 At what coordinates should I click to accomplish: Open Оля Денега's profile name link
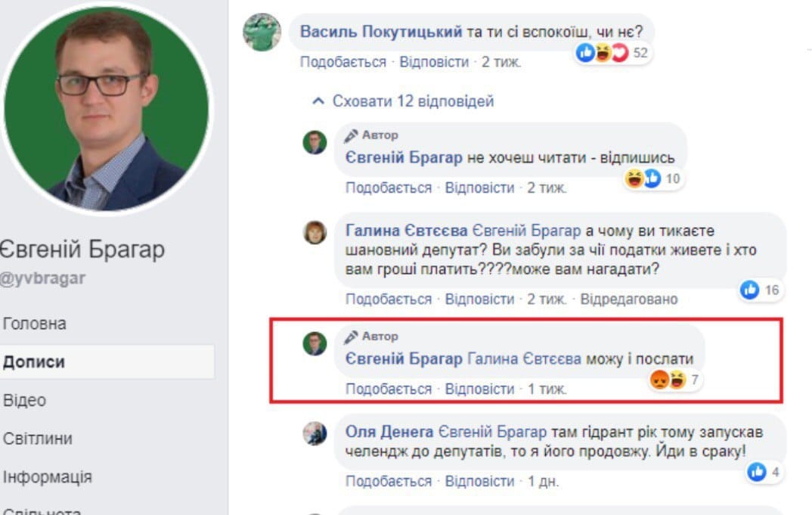click(x=389, y=432)
